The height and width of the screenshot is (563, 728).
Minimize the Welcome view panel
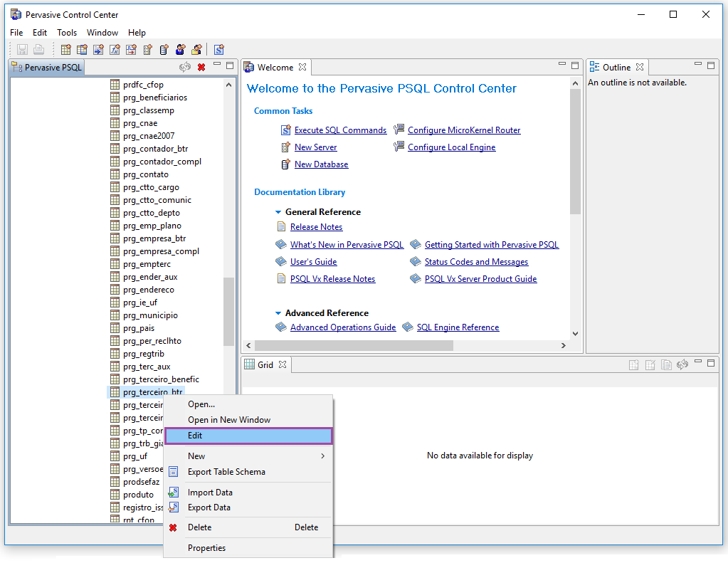(x=560, y=66)
